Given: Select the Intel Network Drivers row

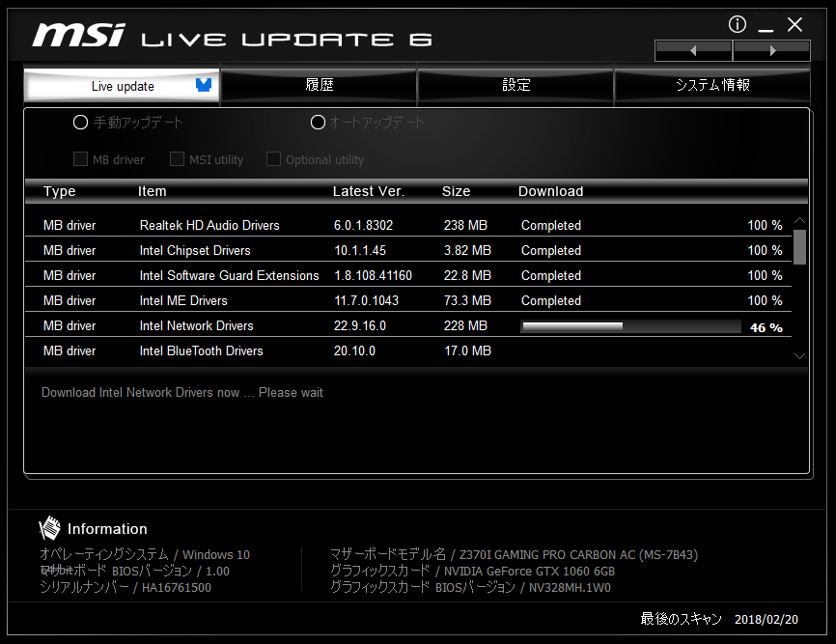Looking at the screenshot, I should click(x=408, y=325).
